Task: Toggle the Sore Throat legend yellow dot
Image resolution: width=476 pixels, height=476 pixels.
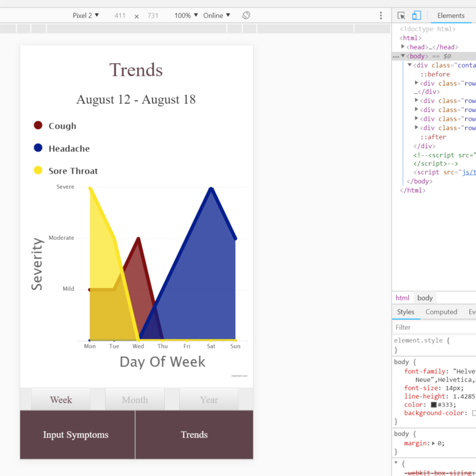Action: (x=38, y=170)
